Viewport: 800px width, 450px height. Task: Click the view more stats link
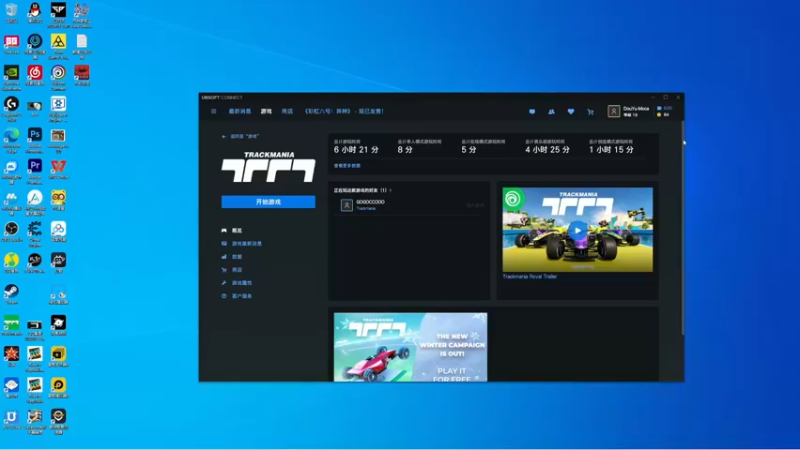(x=347, y=166)
